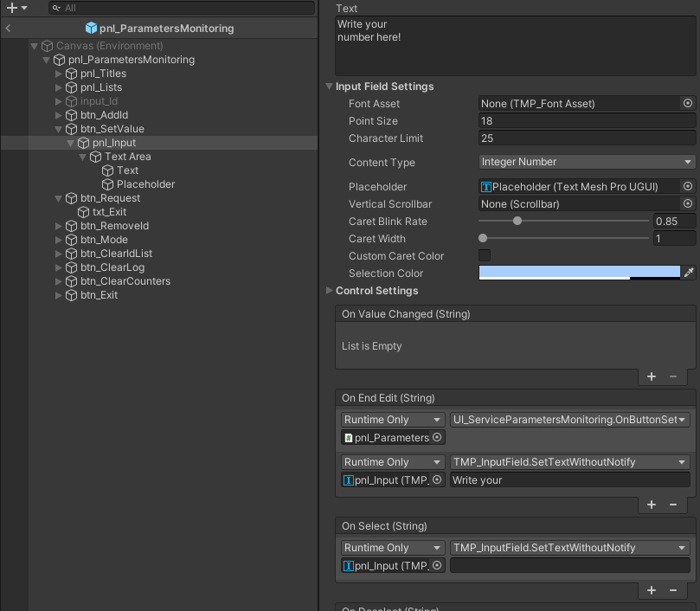Image resolution: width=700 pixels, height=611 pixels.
Task: Open object picker for Vertical Scrollbar field
Action: click(x=688, y=203)
